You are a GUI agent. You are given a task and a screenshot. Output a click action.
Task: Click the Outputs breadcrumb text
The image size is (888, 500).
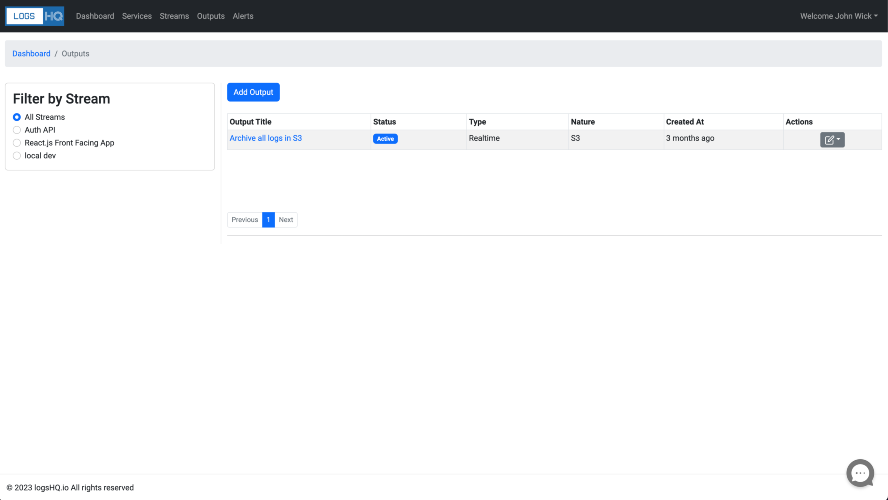pos(75,53)
